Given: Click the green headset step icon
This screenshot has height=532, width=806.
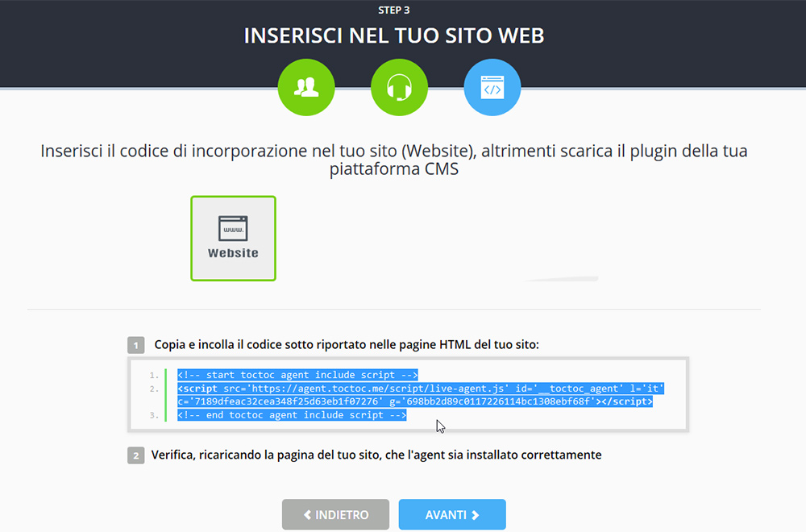Looking at the screenshot, I should click(x=400, y=87).
